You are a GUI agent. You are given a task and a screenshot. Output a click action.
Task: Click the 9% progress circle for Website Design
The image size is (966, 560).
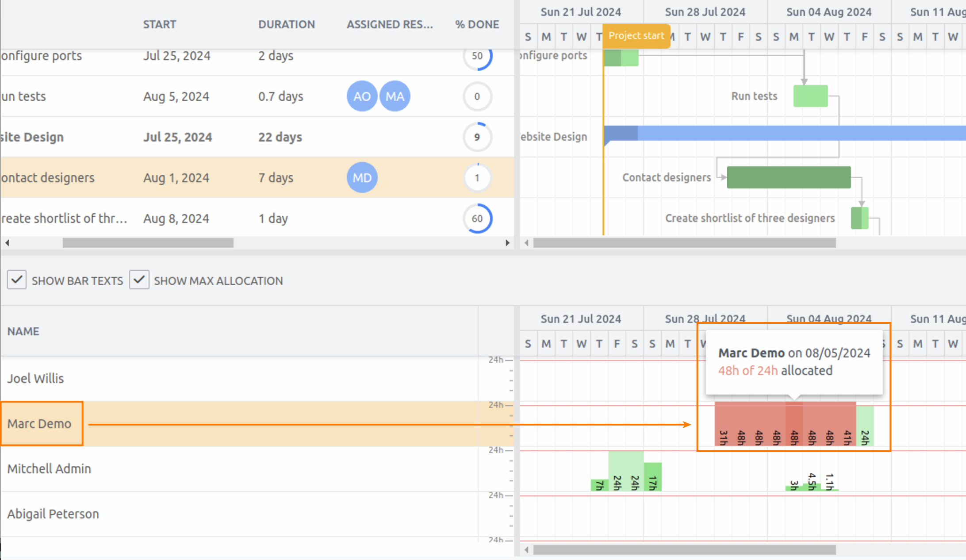pos(477,137)
